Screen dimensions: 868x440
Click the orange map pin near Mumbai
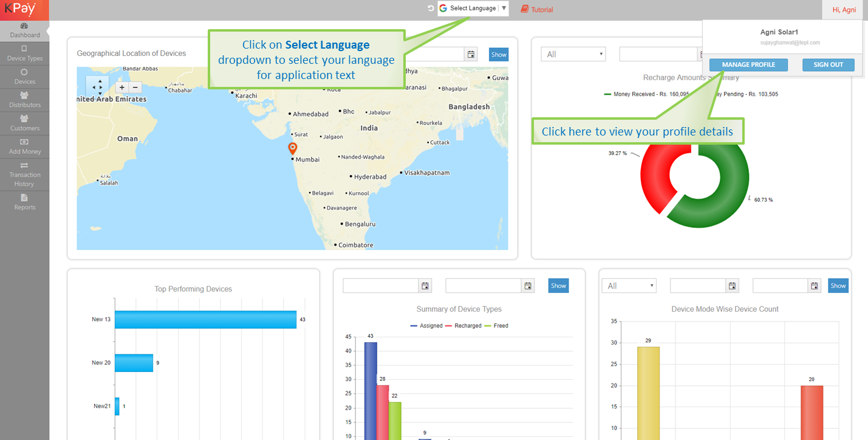click(292, 148)
